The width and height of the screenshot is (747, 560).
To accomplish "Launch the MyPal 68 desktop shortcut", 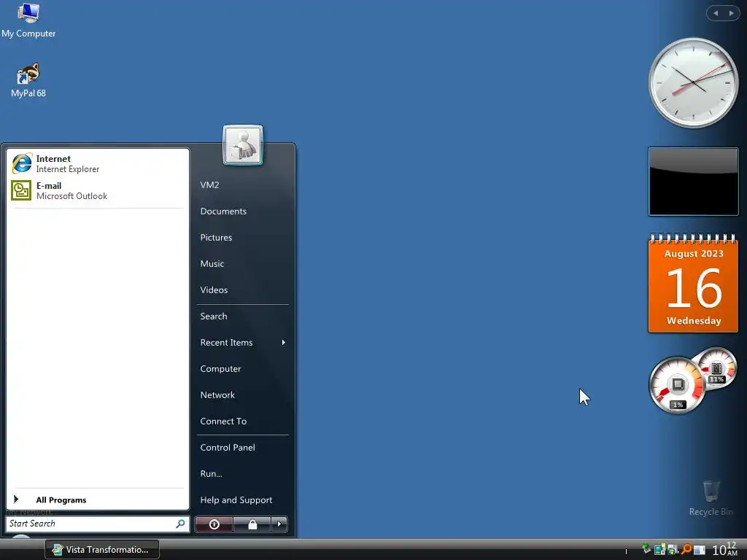I will [28, 80].
